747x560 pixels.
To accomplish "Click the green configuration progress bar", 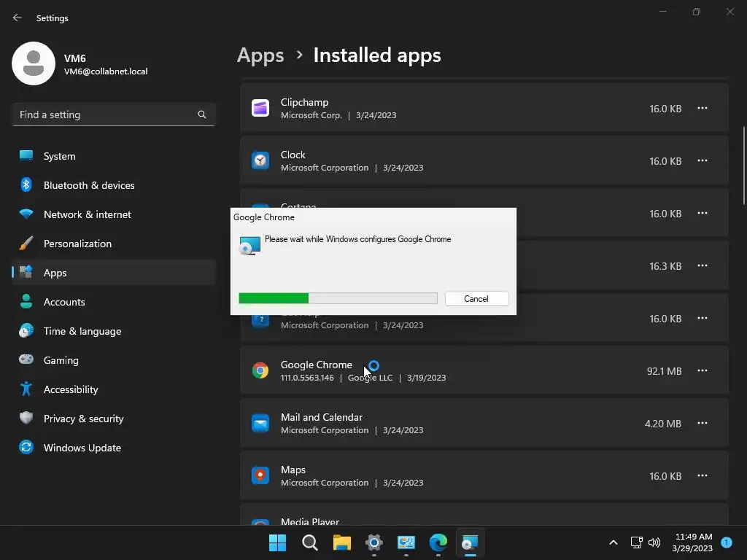I will 338,298.
